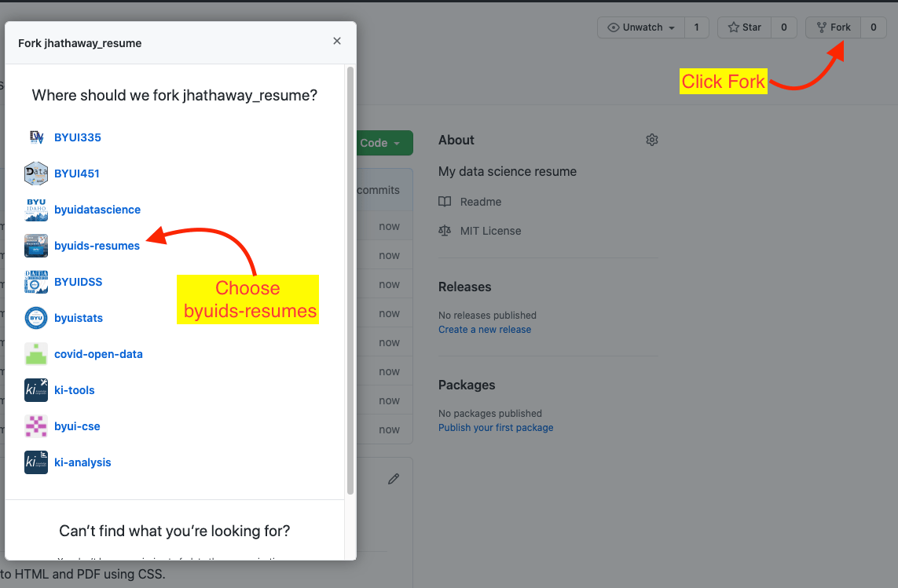Click the ki-tools organization avatar
The height and width of the screenshot is (588, 898).
pos(36,390)
